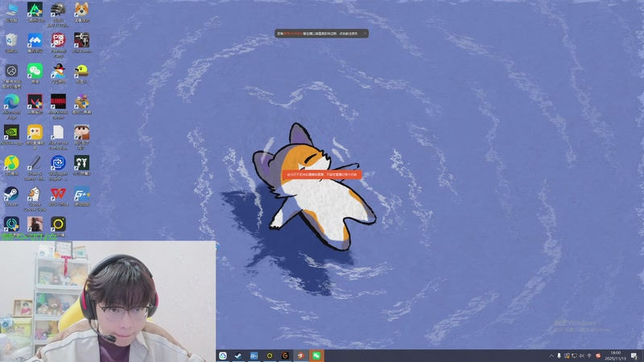Launch Microsoft Edge from the desktop
Image resolution: width=644 pixels, height=362 pixels.
click(11, 106)
